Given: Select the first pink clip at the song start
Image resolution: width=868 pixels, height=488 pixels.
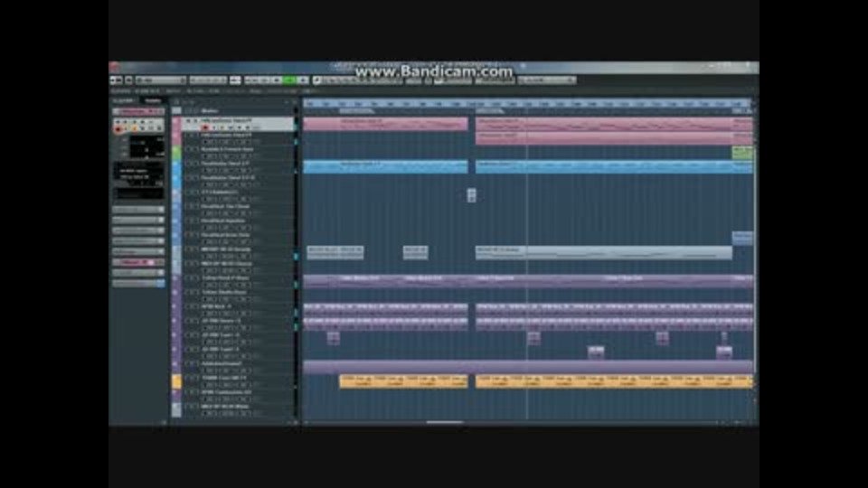Looking at the screenshot, I should (x=385, y=124).
